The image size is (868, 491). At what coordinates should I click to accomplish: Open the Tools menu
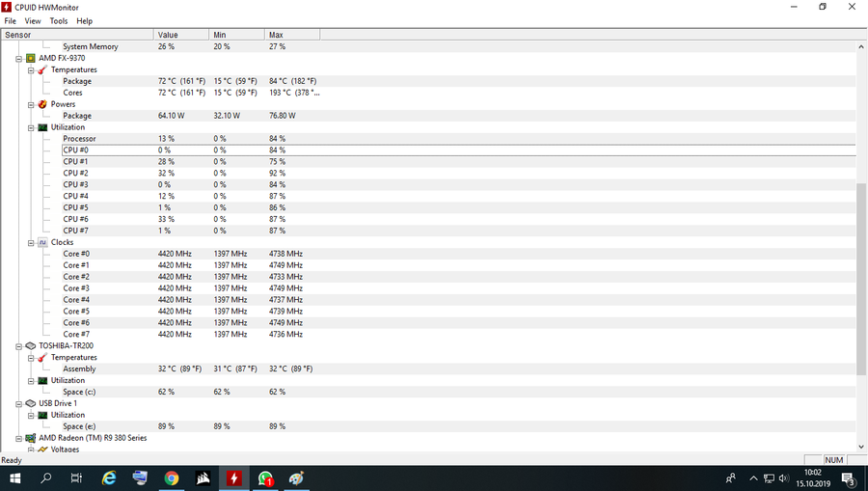click(x=59, y=21)
